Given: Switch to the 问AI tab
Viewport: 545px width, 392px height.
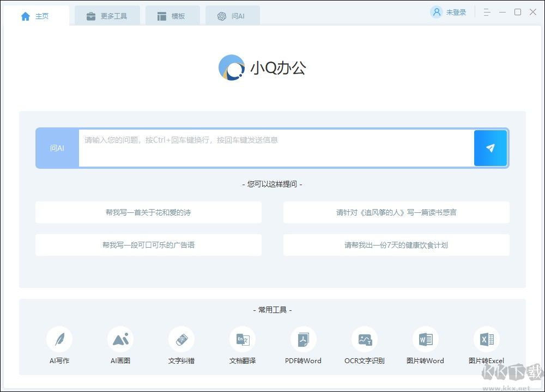Looking at the screenshot, I should [x=232, y=16].
